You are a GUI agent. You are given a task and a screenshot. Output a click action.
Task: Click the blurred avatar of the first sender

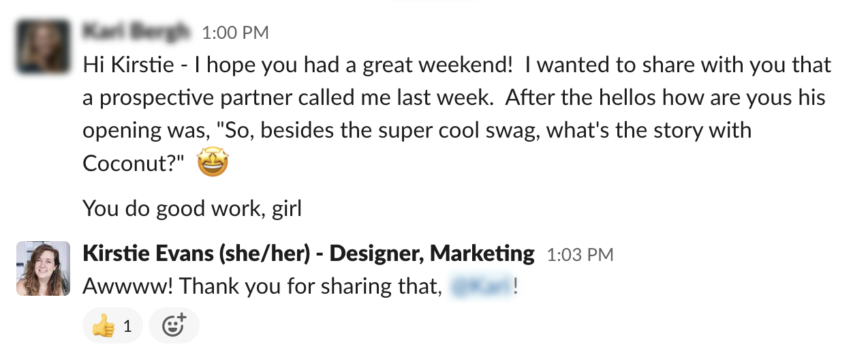point(43,46)
